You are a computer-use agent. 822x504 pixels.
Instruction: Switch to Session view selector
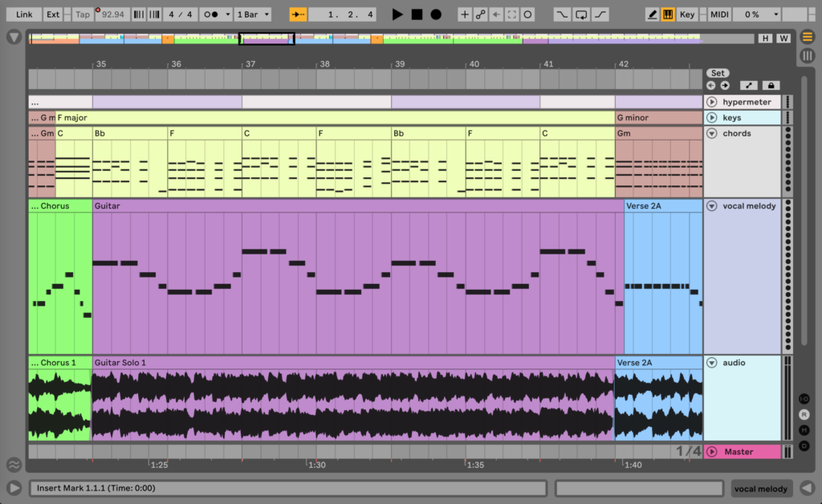click(x=808, y=55)
